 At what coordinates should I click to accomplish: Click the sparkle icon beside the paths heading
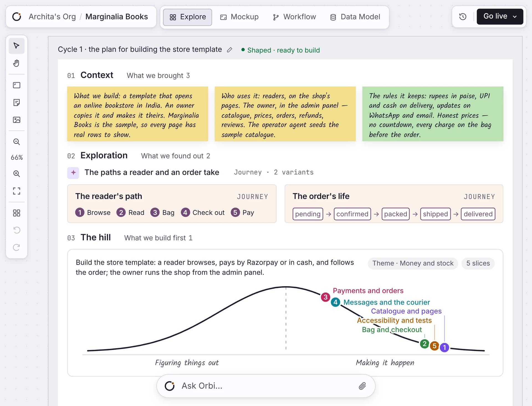coord(73,172)
